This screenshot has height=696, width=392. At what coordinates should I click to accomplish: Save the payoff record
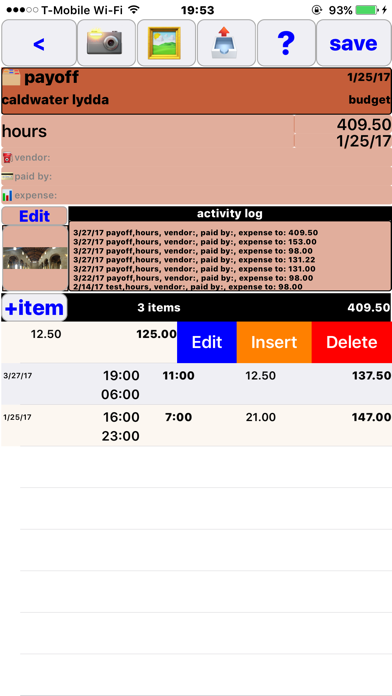click(x=353, y=43)
